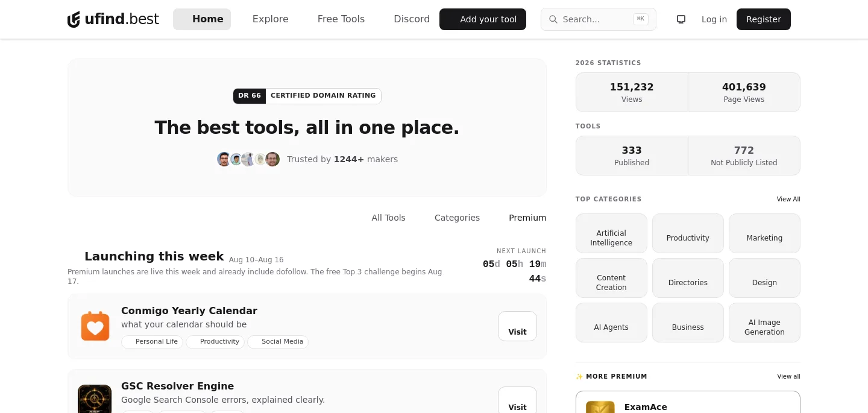Viewport: 868px width, 413px height.
Task: Select the All Tools tab
Action: (389, 218)
